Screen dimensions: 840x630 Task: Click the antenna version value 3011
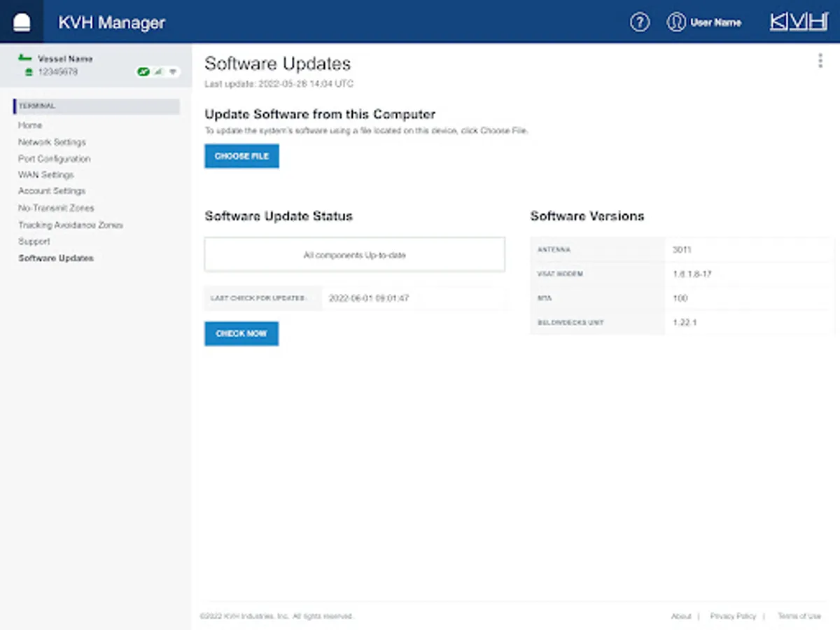click(682, 250)
